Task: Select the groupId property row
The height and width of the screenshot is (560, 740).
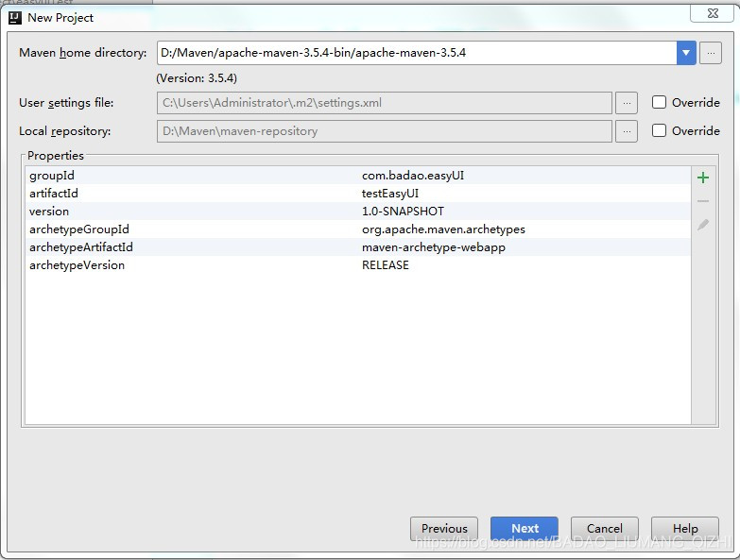Action: pos(358,176)
